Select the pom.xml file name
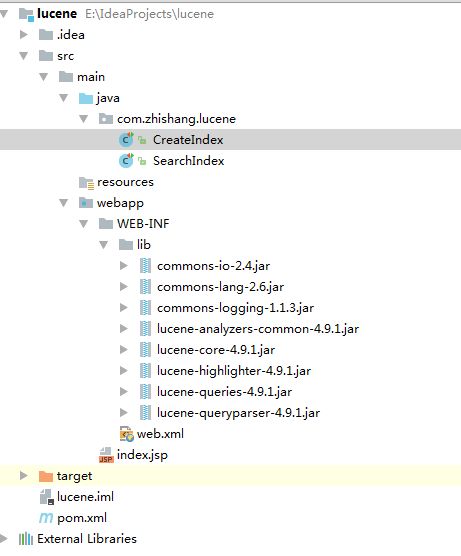This screenshot has width=461, height=556. pos(82,518)
